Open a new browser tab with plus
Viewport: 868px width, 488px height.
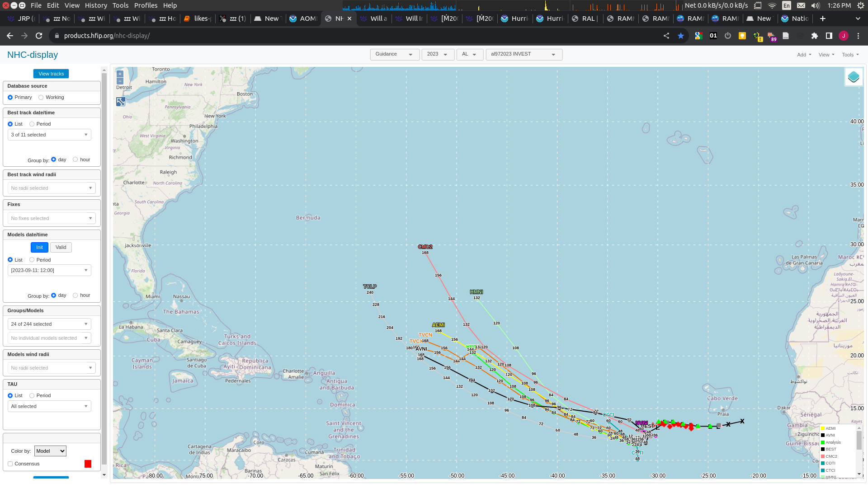[823, 19]
